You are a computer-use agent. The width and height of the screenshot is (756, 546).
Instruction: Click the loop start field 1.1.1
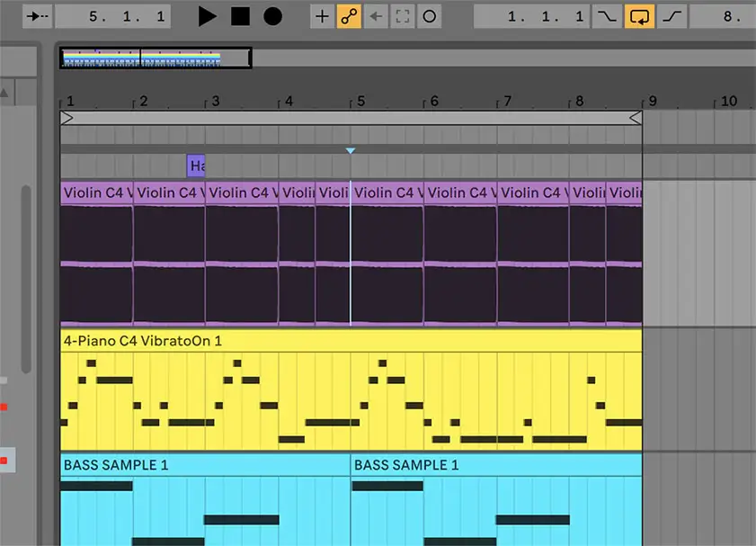coord(531,16)
